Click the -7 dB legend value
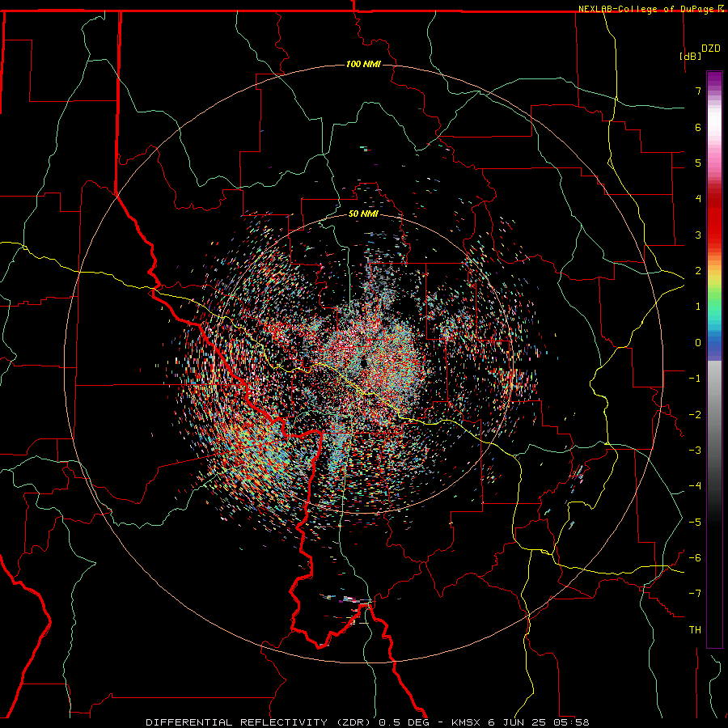Image resolution: width=728 pixels, height=728 pixels. pyautogui.click(x=695, y=594)
